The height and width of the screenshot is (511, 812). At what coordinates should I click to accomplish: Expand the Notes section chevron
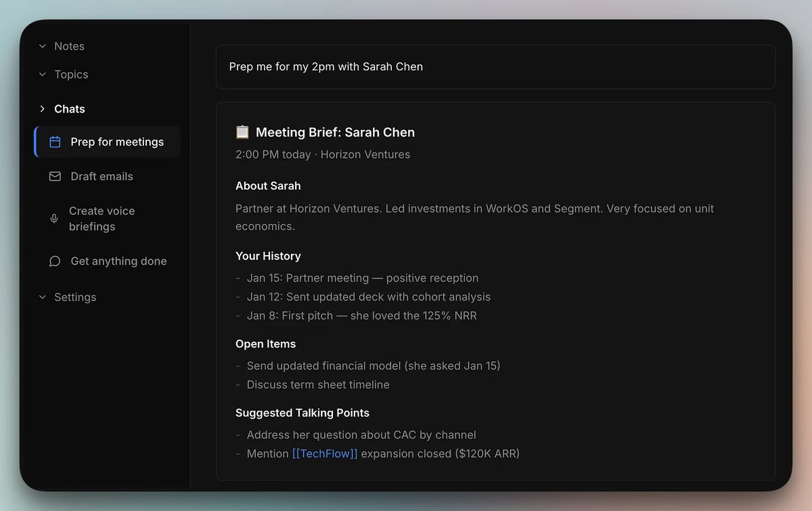click(43, 47)
